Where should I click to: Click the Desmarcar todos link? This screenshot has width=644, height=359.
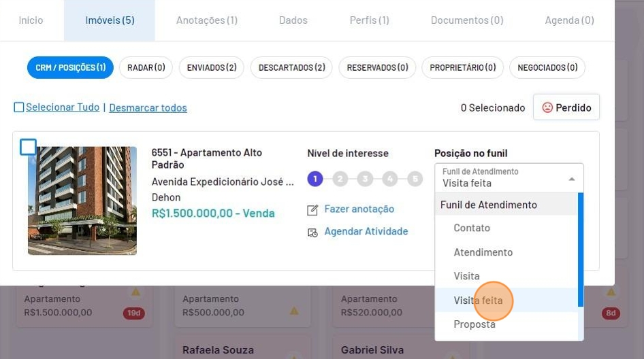pos(148,107)
